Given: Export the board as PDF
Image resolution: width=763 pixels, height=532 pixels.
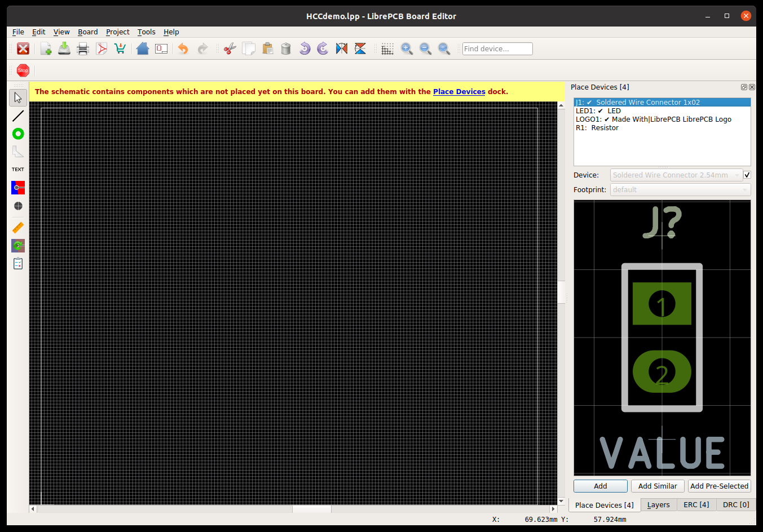Looking at the screenshot, I should click(x=102, y=49).
